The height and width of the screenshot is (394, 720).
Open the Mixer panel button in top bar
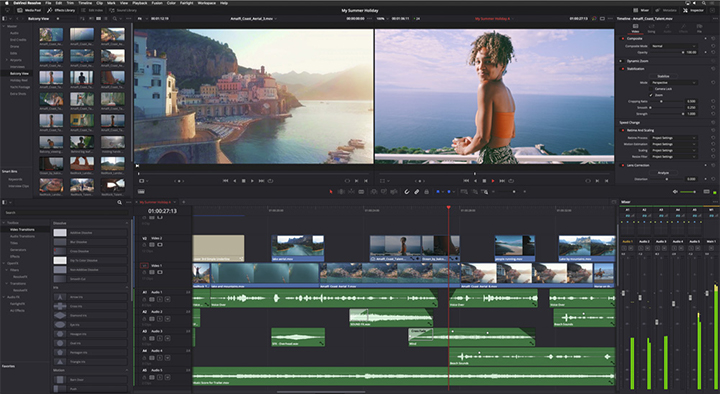641,10
